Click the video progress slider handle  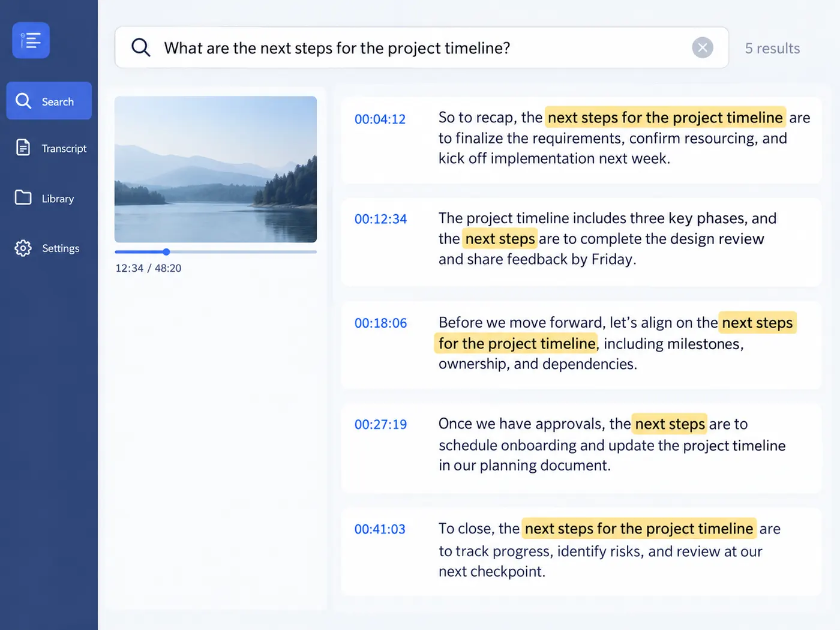pyautogui.click(x=166, y=252)
